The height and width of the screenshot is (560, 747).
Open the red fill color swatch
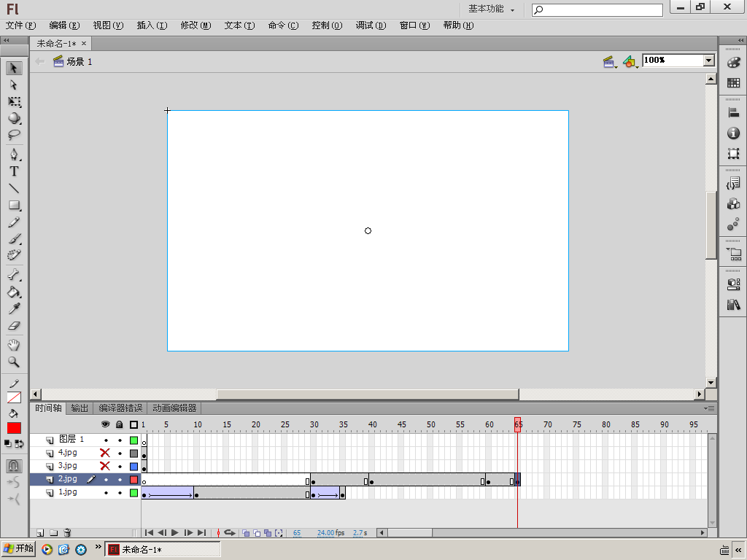point(14,428)
